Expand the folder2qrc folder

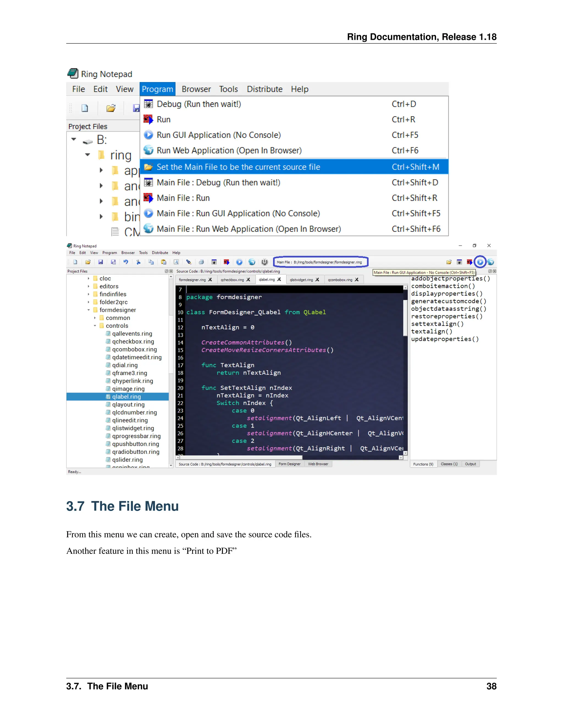89,302
